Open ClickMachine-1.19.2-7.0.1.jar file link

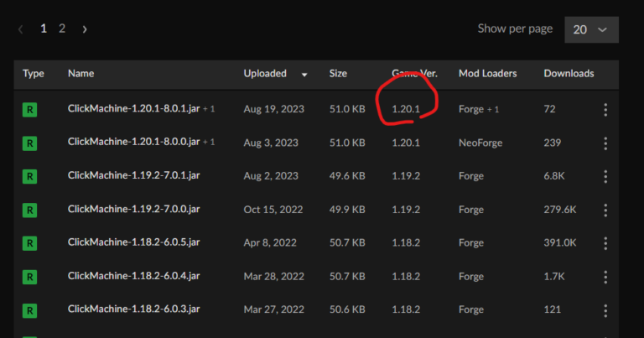pyautogui.click(x=133, y=176)
